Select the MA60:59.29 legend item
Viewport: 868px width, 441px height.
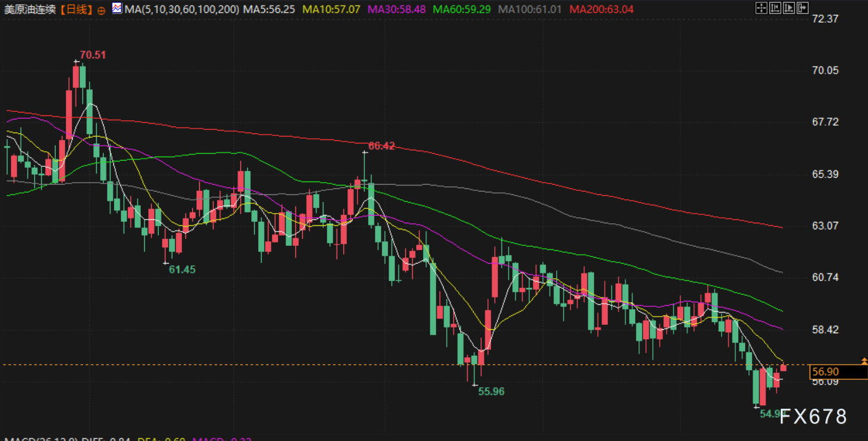(465, 10)
